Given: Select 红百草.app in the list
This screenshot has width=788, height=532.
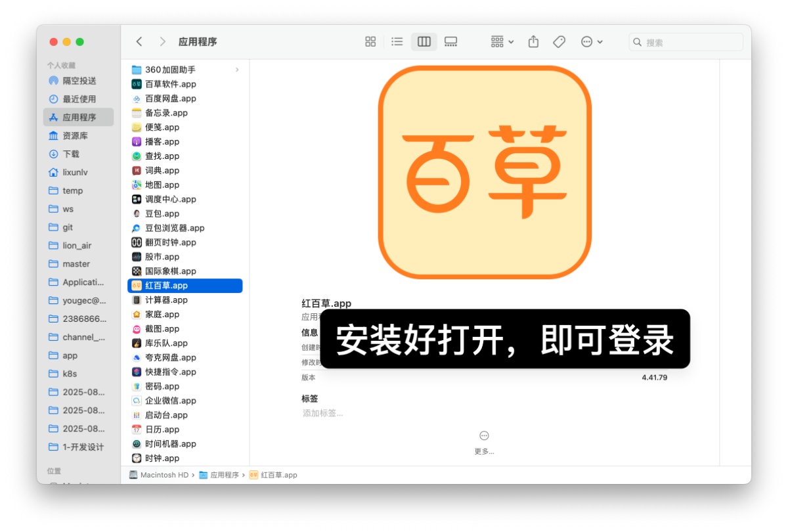Looking at the screenshot, I should coord(185,286).
